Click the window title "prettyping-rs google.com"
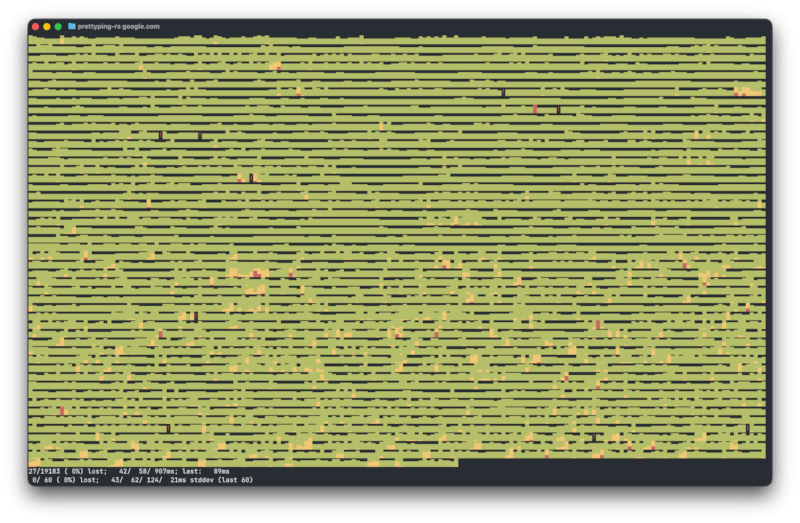 (118, 26)
